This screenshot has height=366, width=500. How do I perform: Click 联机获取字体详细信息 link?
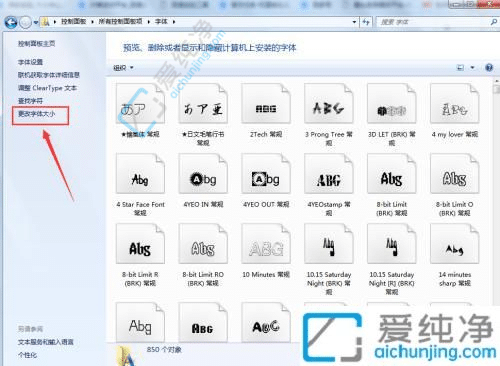49,75
